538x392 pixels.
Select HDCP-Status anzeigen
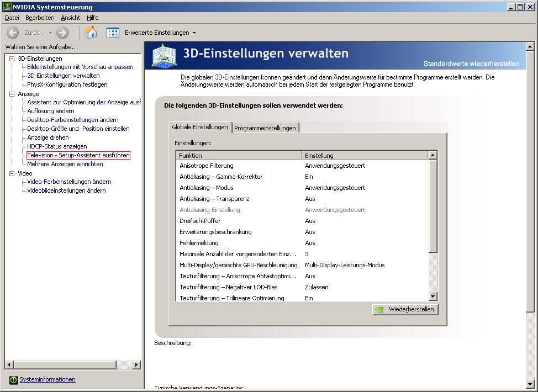[x=57, y=147]
